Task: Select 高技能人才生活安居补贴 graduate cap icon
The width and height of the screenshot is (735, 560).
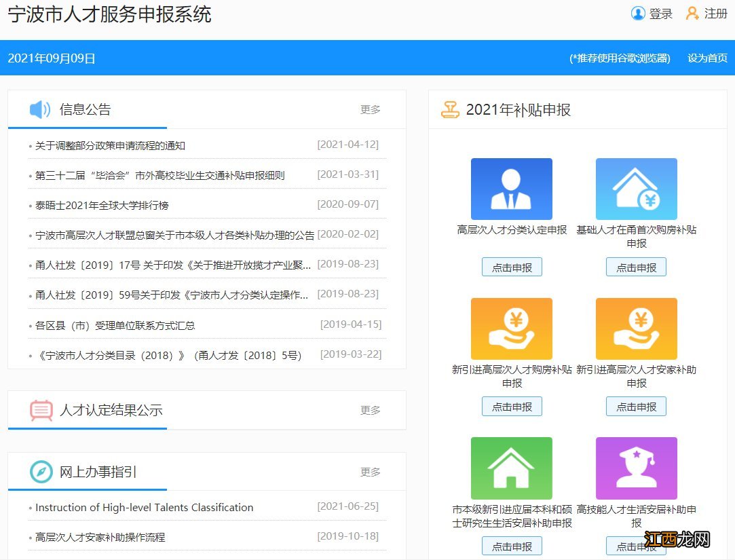Action: coord(636,467)
